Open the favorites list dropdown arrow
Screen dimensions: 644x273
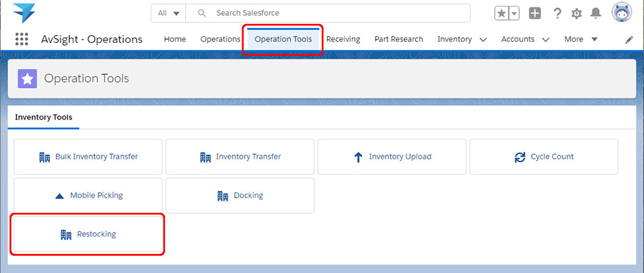515,14
